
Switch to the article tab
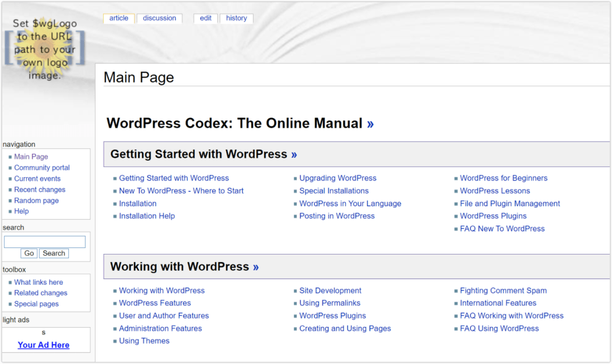pos(119,18)
